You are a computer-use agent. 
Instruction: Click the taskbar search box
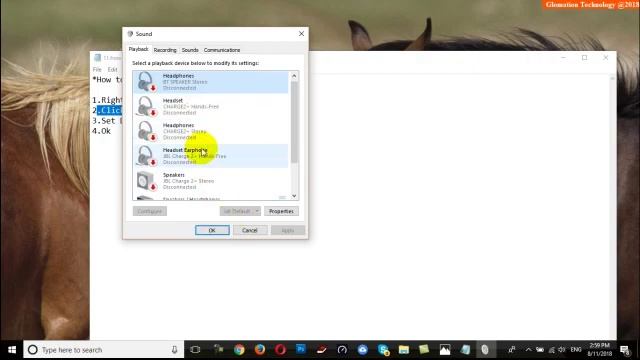(104, 350)
